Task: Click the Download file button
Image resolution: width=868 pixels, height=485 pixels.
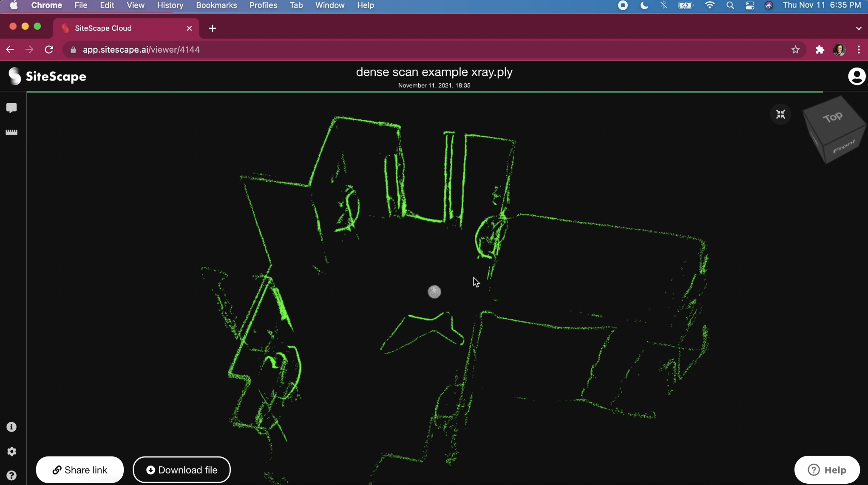Action: tap(182, 470)
